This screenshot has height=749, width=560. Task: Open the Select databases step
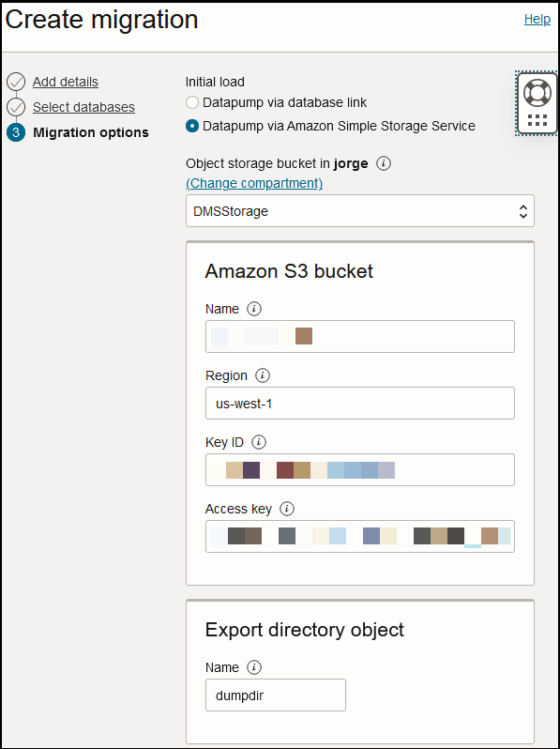pyautogui.click(x=83, y=107)
